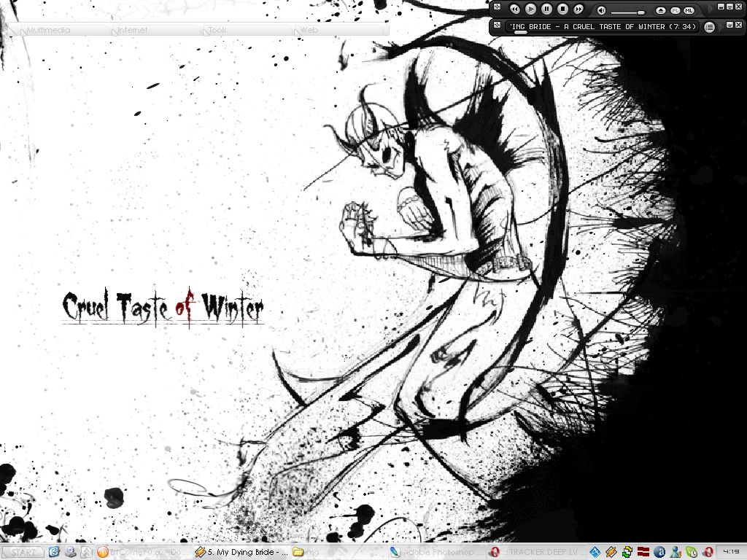Open the menu icon on the song title bar
Screen dimensions: 747x560
pos(497,26)
